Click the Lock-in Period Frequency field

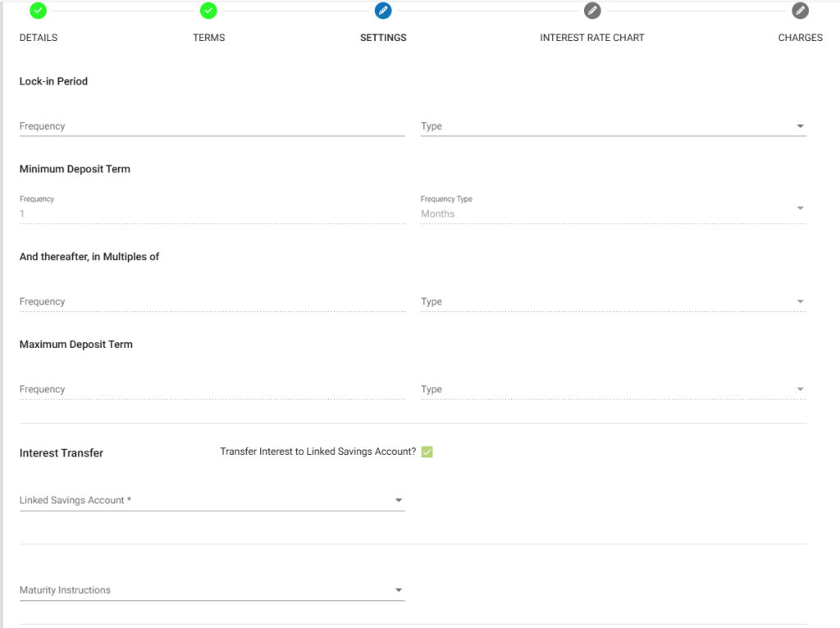tap(212, 126)
